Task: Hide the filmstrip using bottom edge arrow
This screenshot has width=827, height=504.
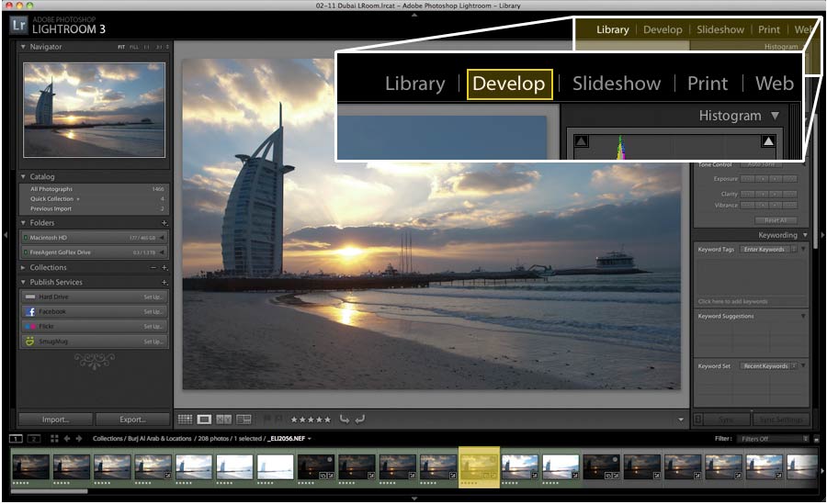Action: [x=414, y=498]
